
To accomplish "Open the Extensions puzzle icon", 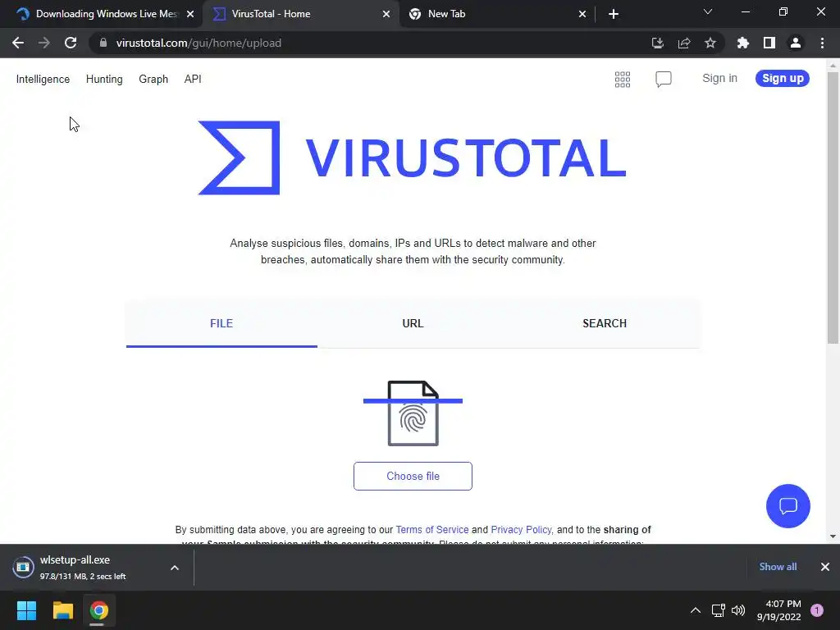I will click(743, 43).
